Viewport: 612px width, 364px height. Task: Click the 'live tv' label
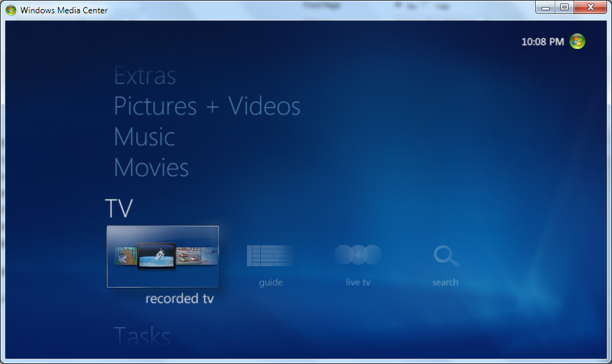[358, 282]
